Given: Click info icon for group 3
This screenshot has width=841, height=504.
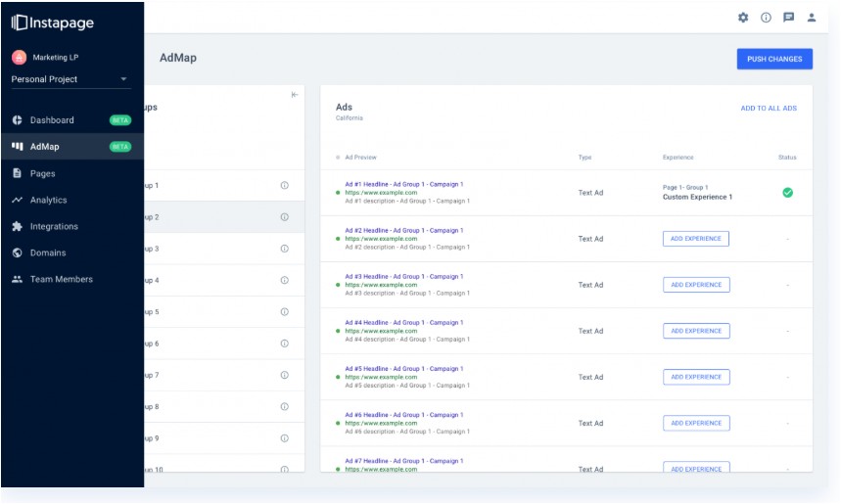Looking at the screenshot, I should [284, 249].
